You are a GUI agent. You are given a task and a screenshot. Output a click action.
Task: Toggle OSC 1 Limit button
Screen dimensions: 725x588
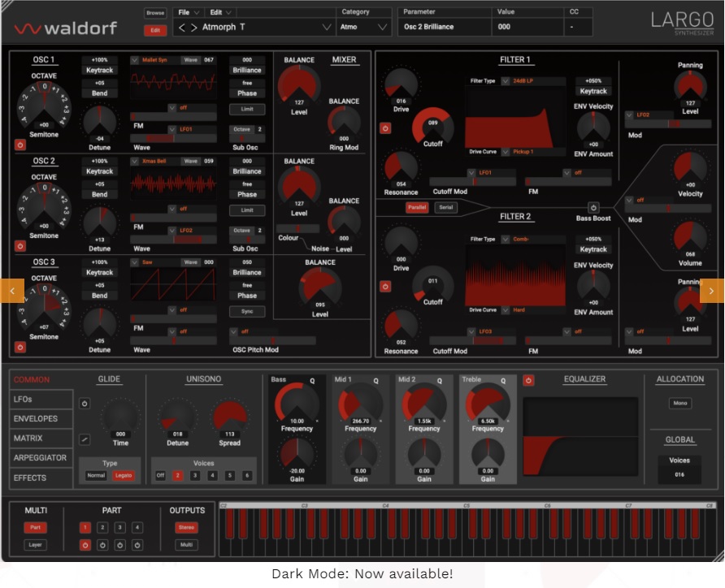pyautogui.click(x=247, y=110)
